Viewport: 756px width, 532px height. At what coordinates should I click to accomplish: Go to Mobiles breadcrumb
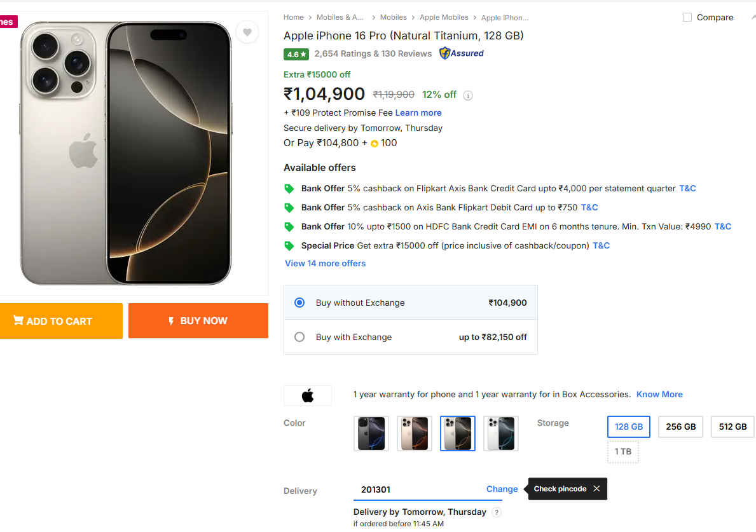pyautogui.click(x=393, y=17)
